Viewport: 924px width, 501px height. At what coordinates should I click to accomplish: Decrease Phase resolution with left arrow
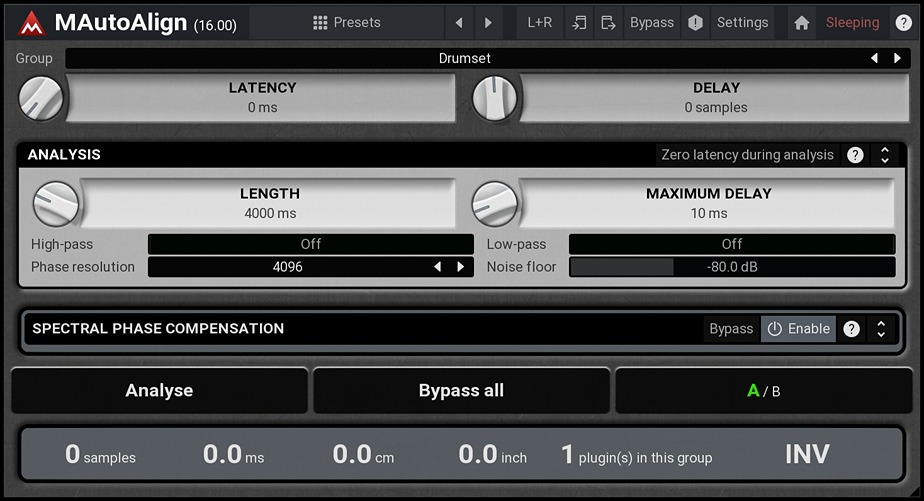(438, 267)
